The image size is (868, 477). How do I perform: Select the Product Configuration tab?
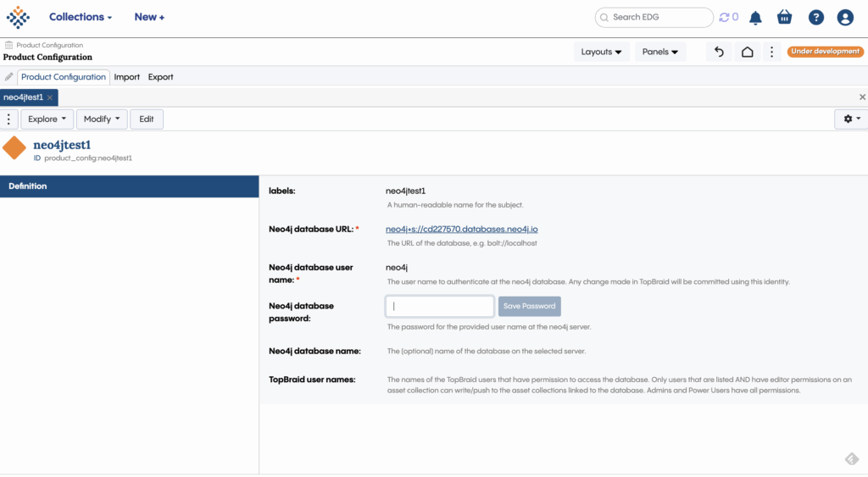(63, 77)
